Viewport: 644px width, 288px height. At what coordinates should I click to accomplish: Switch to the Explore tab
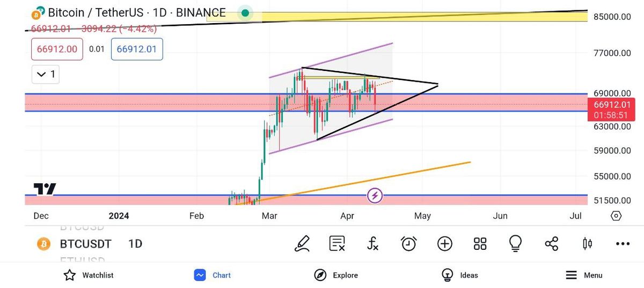pos(336,275)
